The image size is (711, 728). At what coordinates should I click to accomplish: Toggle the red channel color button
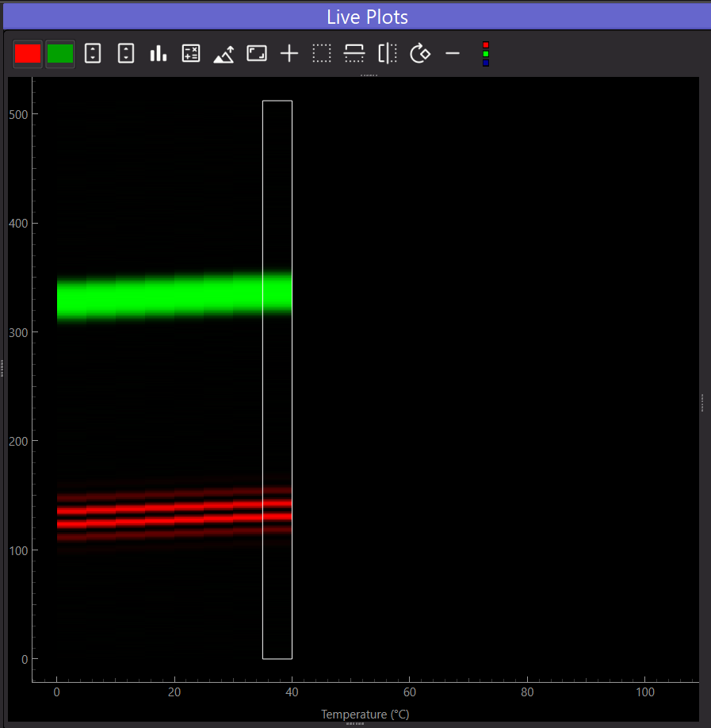28,53
